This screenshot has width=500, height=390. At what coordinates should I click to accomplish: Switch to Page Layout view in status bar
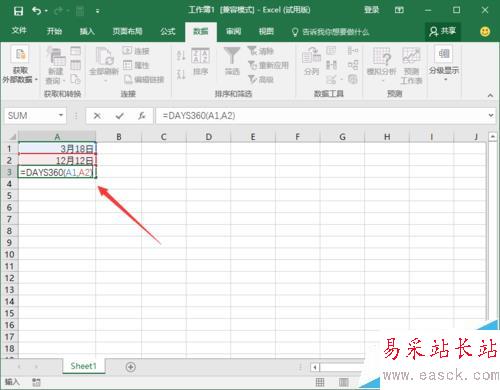344,382
